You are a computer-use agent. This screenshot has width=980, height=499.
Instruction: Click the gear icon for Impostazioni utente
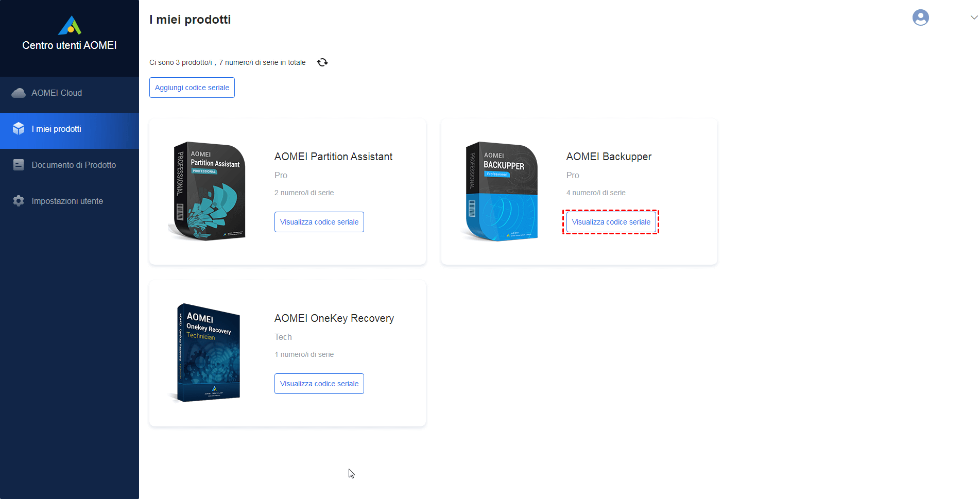coord(19,201)
